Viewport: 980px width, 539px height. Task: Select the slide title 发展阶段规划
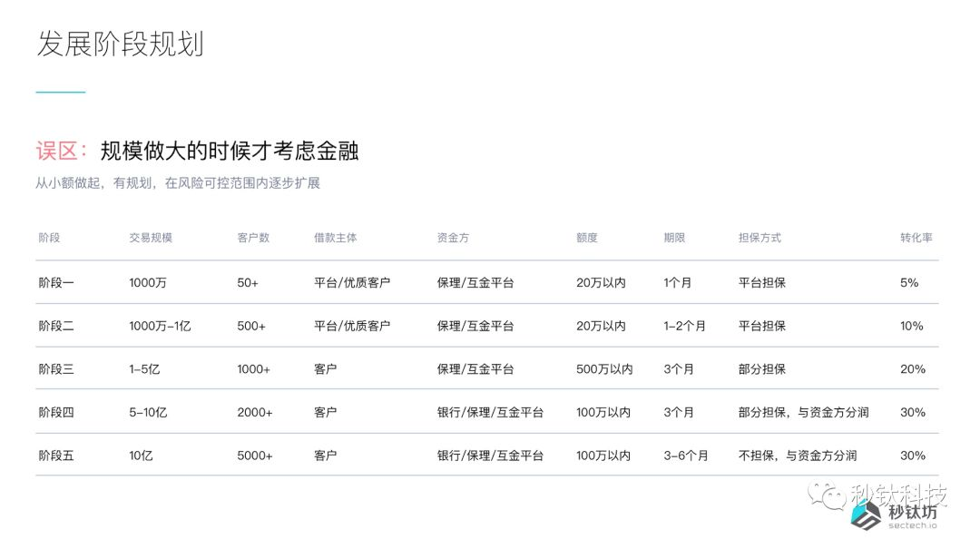(x=120, y=44)
